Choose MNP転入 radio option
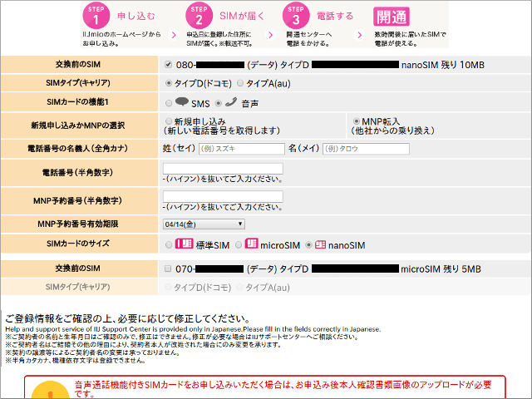Viewport: 532px width, 399px height. (x=357, y=121)
